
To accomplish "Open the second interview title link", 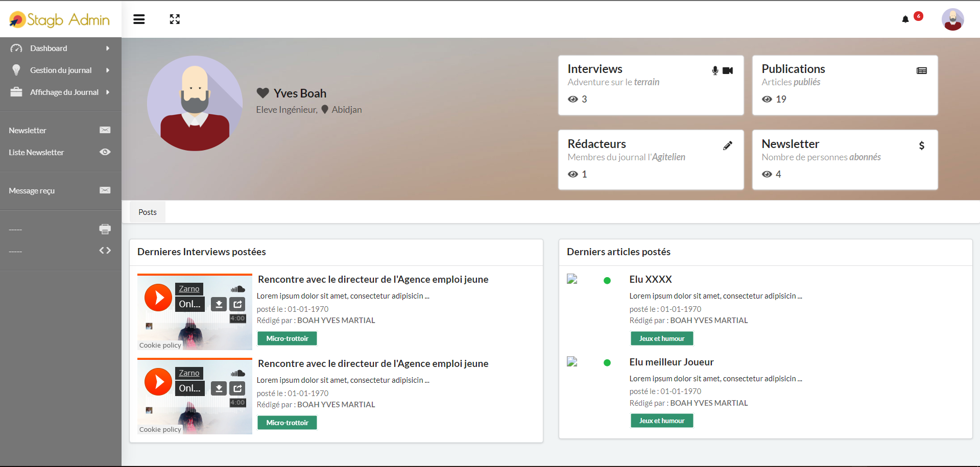I will 373,363.
